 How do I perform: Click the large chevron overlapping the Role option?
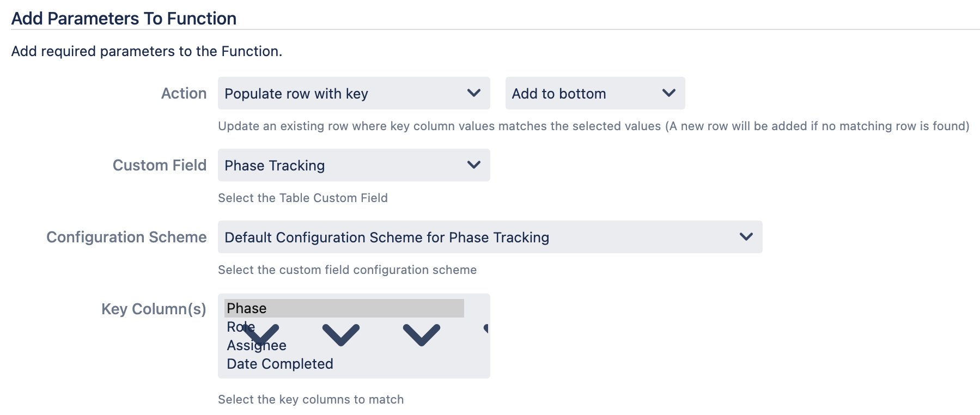tap(261, 334)
